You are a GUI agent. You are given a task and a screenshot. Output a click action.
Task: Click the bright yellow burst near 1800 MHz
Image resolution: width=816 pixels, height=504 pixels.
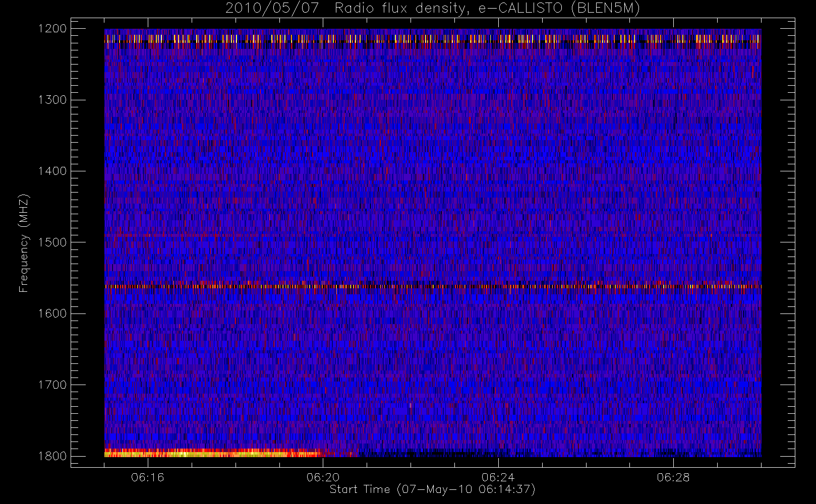pos(214,453)
